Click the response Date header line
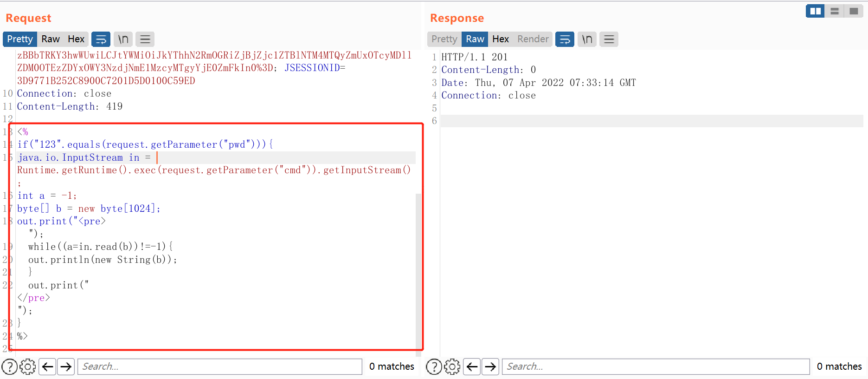868x379 pixels. [539, 83]
